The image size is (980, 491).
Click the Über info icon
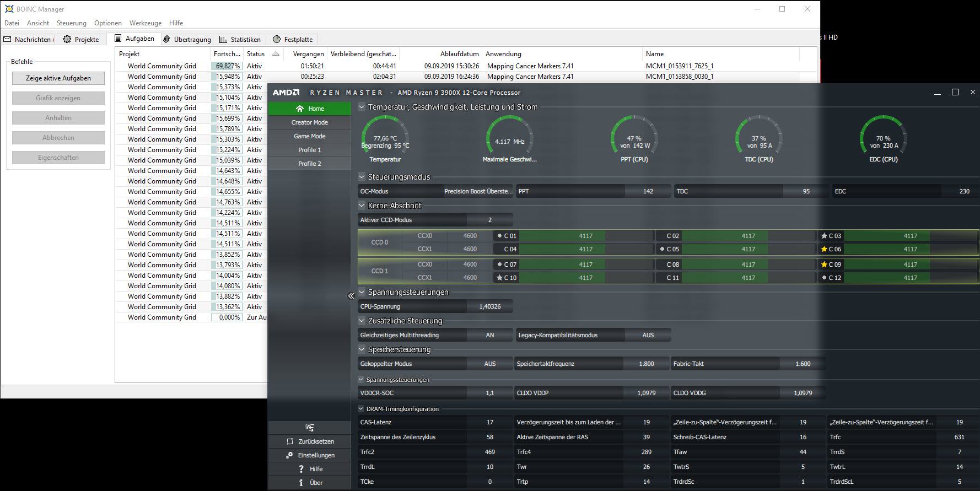[301, 483]
